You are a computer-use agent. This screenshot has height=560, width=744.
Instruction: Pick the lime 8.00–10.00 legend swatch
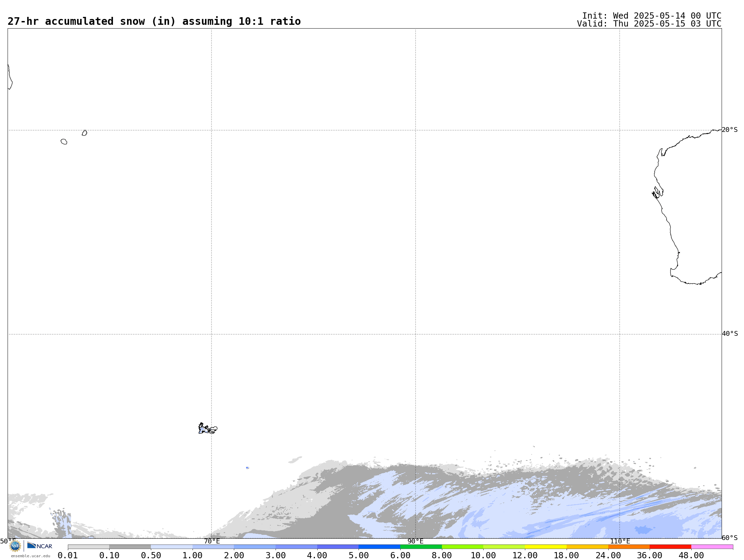click(x=463, y=547)
